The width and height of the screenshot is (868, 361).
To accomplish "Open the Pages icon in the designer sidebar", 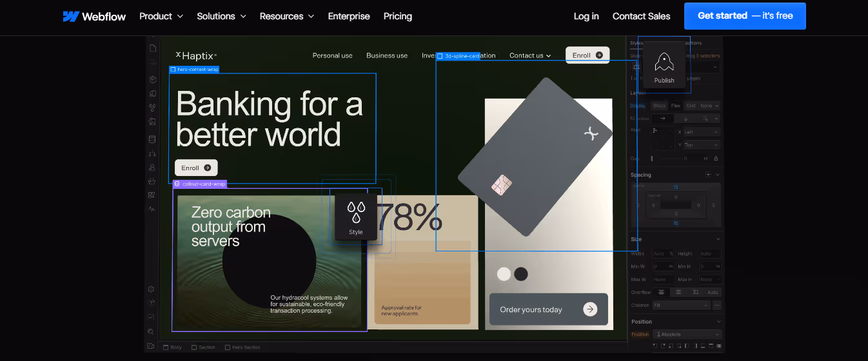I will coord(153,48).
